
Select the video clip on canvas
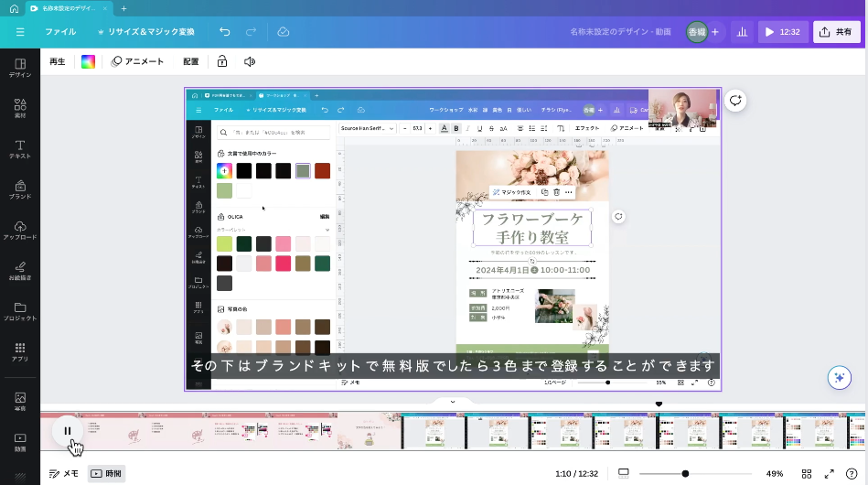(x=453, y=239)
